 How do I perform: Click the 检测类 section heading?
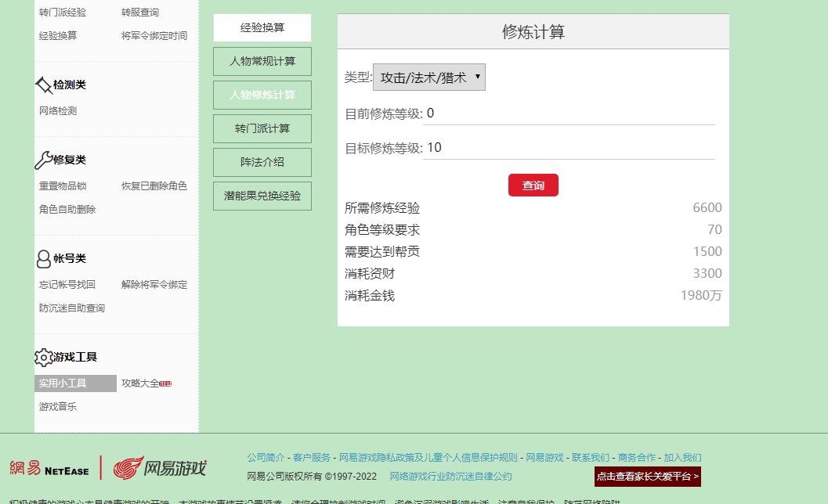[x=70, y=85]
